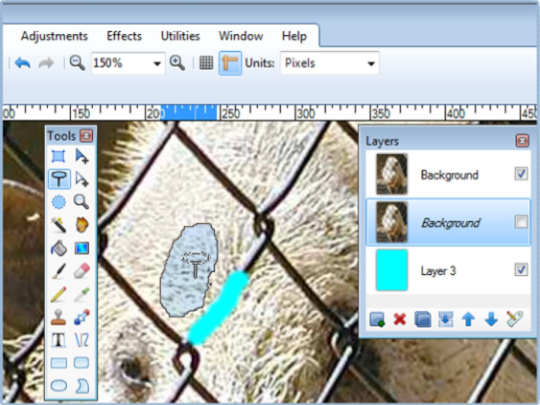Click the Move Layer Up arrow
This screenshot has height=405, width=540.
click(x=468, y=319)
